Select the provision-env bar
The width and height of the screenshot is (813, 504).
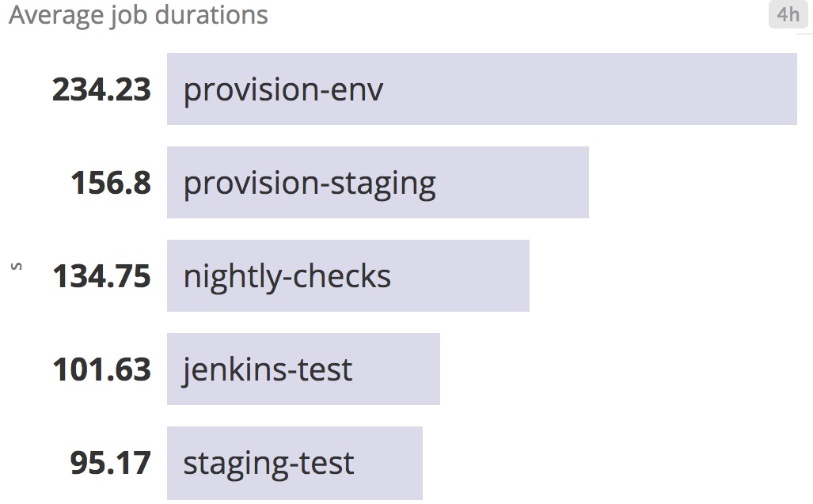481,89
